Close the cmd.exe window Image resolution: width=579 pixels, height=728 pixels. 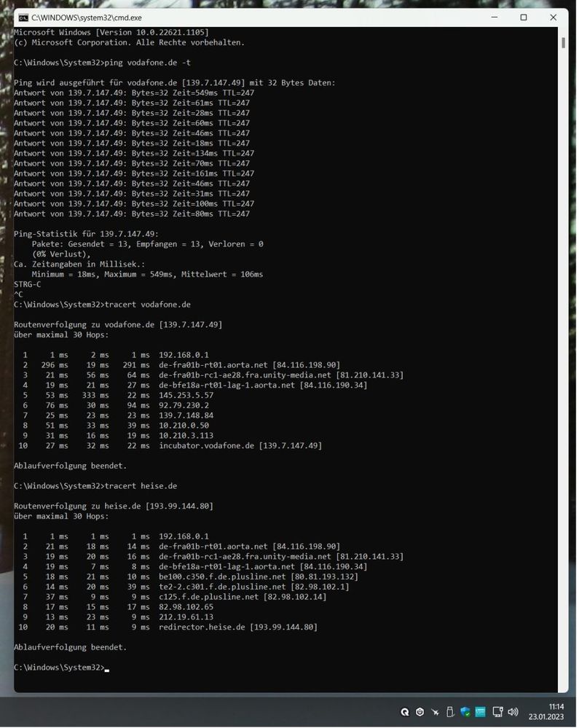(553, 17)
